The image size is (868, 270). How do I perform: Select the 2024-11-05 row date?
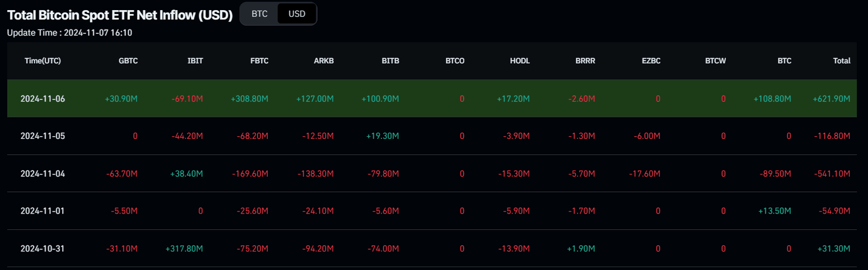pyautogui.click(x=43, y=136)
